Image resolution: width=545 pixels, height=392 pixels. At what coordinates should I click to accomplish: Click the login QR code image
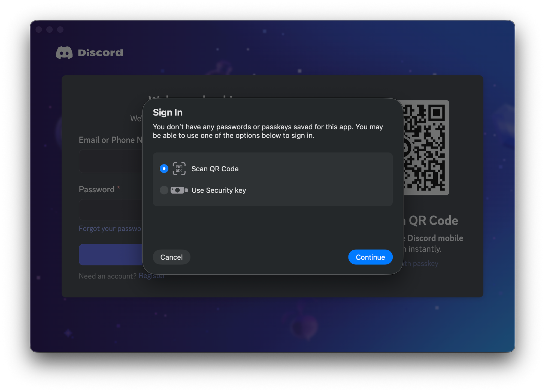coord(426,147)
